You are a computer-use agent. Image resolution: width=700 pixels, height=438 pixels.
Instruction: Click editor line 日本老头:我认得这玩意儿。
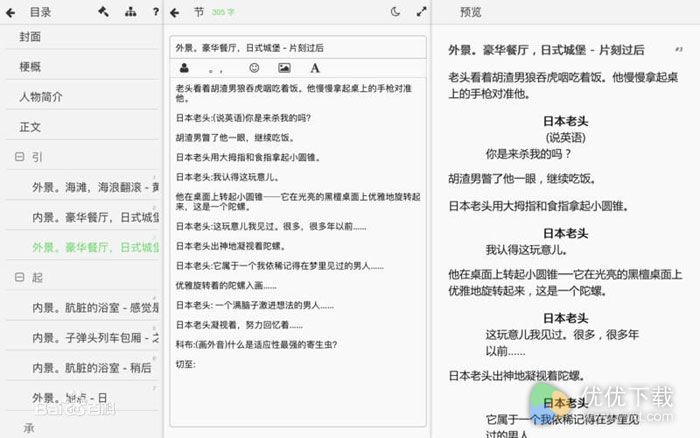pos(228,177)
